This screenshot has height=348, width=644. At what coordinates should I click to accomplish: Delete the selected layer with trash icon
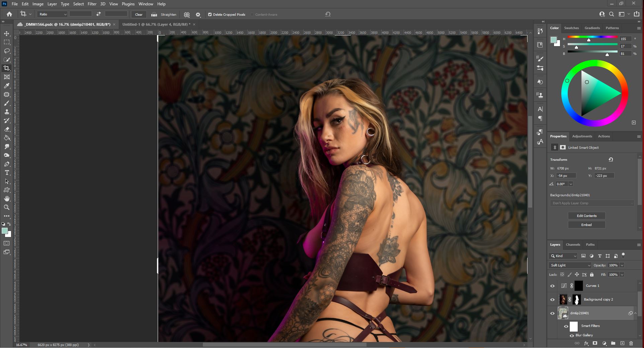click(631, 343)
